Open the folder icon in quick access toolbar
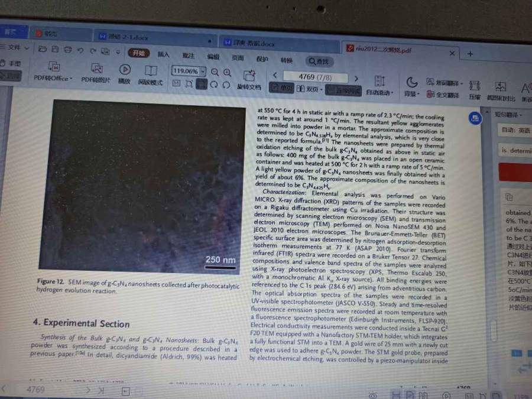532x399 pixels. [42, 49]
